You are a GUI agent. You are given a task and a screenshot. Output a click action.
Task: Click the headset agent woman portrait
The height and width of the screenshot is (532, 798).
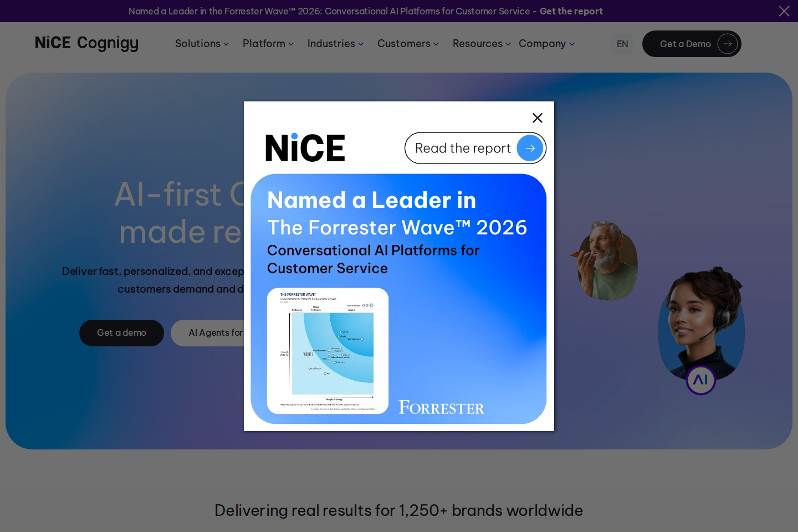coord(701,324)
